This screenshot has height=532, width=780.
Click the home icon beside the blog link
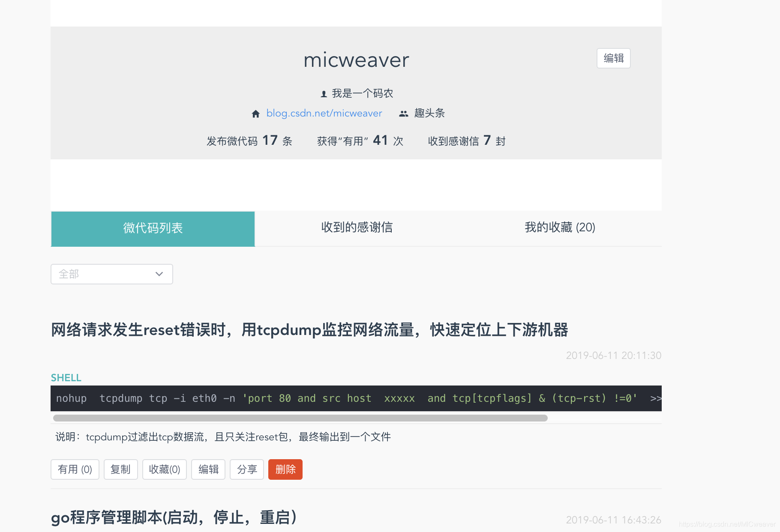tap(256, 114)
